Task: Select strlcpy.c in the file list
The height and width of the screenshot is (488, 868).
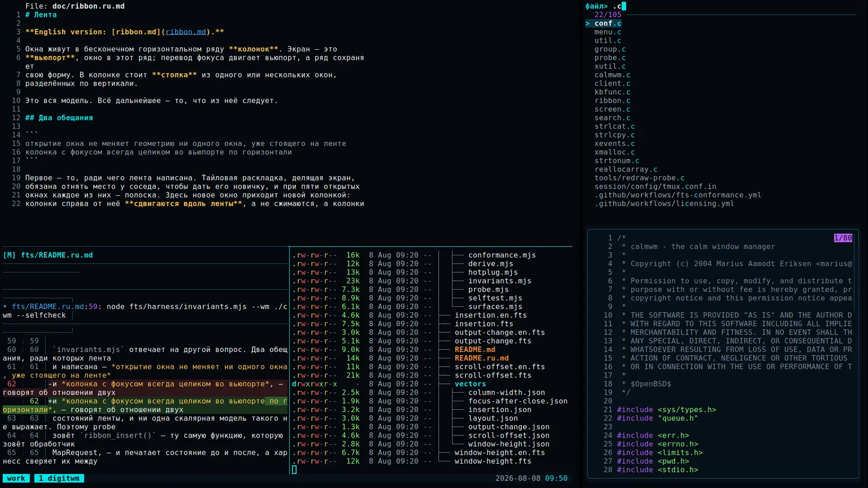Action: click(615, 136)
